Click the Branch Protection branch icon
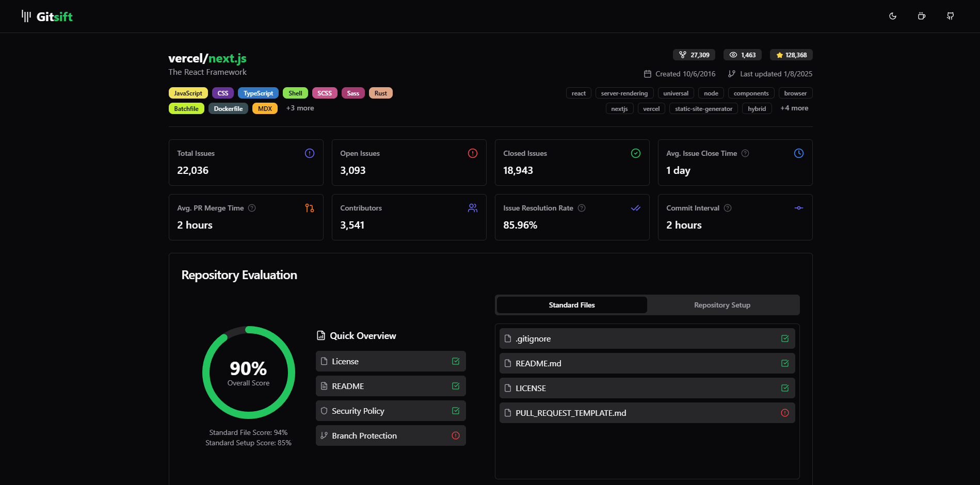The width and height of the screenshot is (980, 485). pyautogui.click(x=324, y=435)
